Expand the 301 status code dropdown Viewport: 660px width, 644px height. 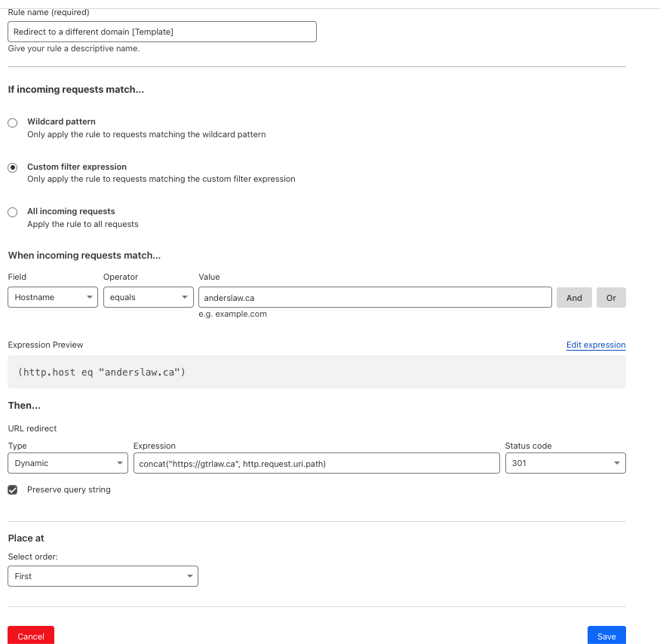(565, 463)
